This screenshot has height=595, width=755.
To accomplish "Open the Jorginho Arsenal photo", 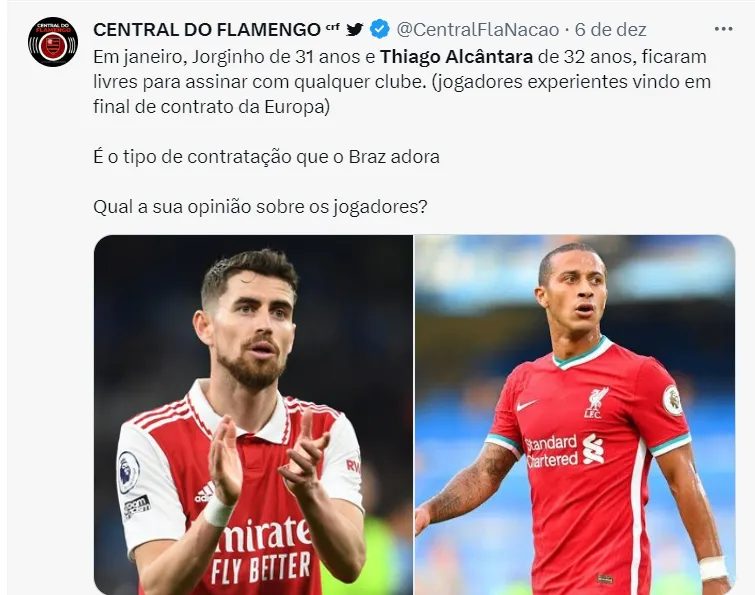I will 253,414.
